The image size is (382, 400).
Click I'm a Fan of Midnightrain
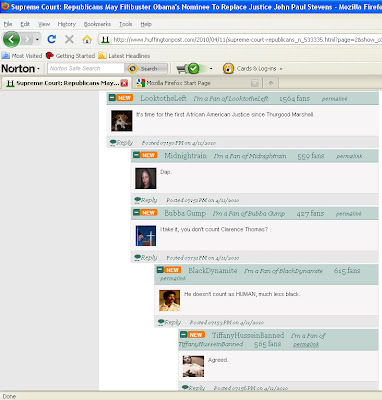[x=250, y=156]
